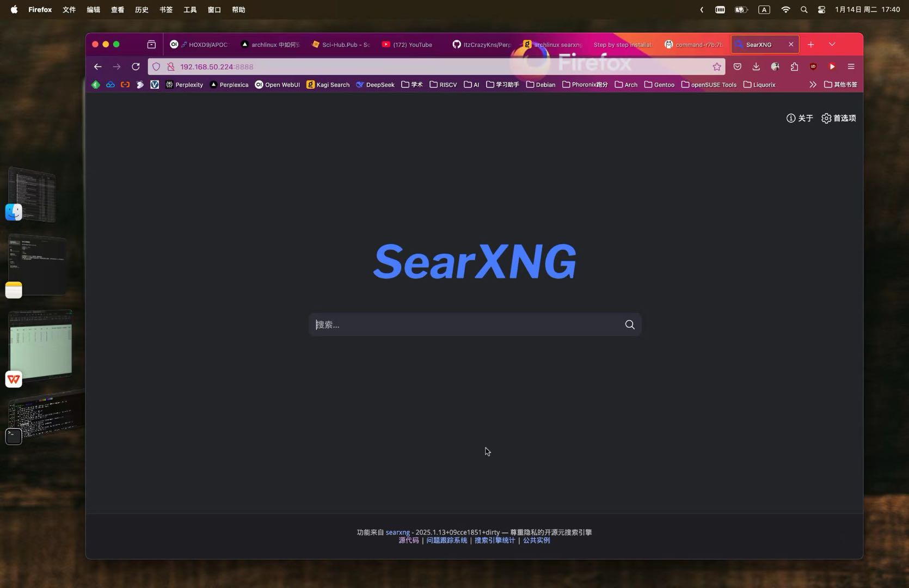This screenshot has width=909, height=588.
Task: Open the 书签 menu in menu bar
Action: tap(166, 9)
